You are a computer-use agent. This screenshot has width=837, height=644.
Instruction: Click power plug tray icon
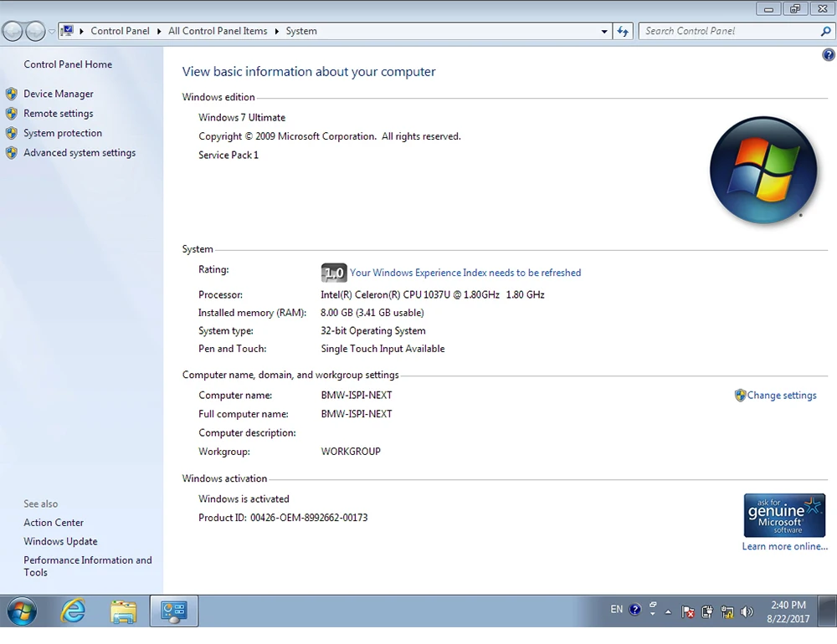[707, 612]
